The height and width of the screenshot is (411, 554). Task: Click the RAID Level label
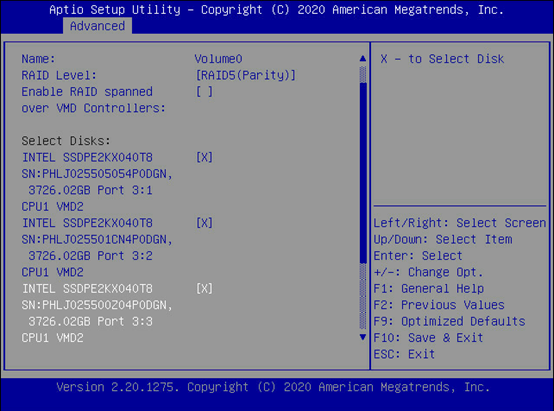tap(59, 75)
